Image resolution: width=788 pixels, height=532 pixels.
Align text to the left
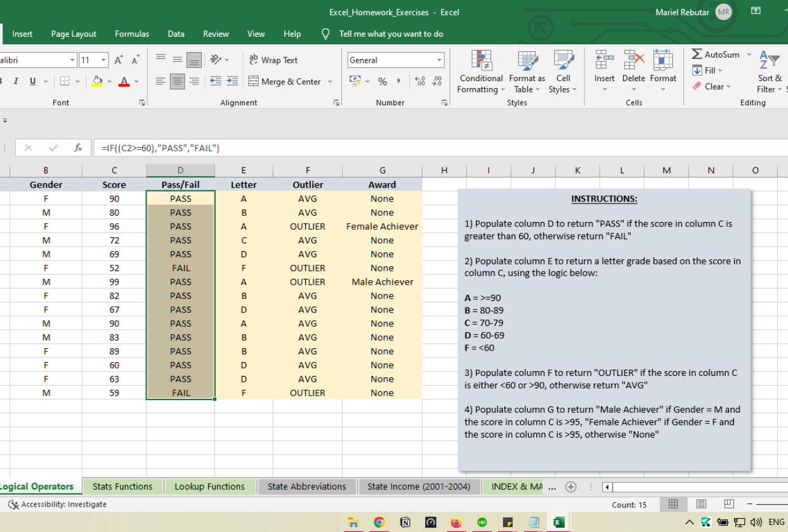coord(161,81)
